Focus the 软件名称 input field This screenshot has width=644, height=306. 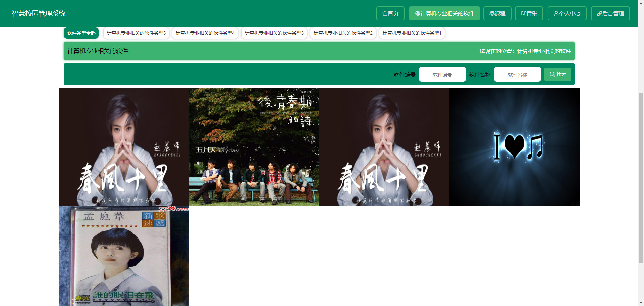518,74
